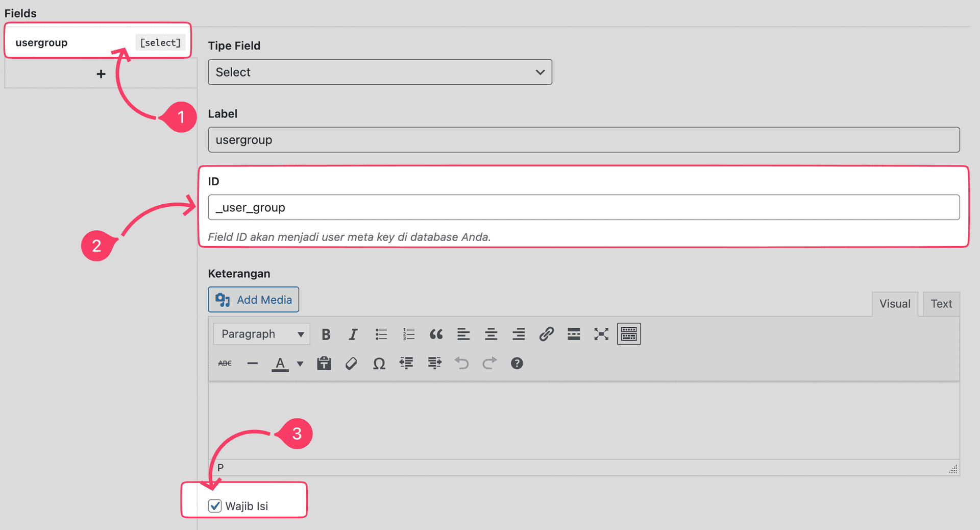Insert a link in the Keterangan editor
980x530 pixels.
[546, 334]
